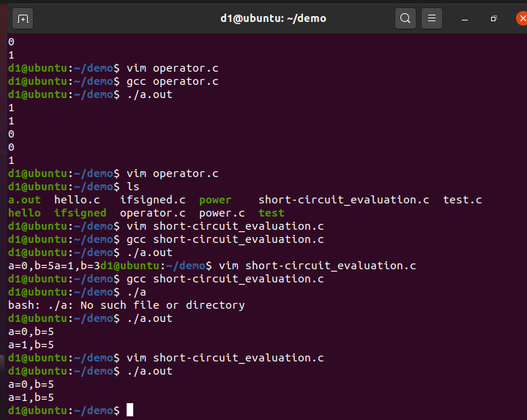Open the hamburger menu
This screenshot has width=527, height=420.
coord(432,18)
